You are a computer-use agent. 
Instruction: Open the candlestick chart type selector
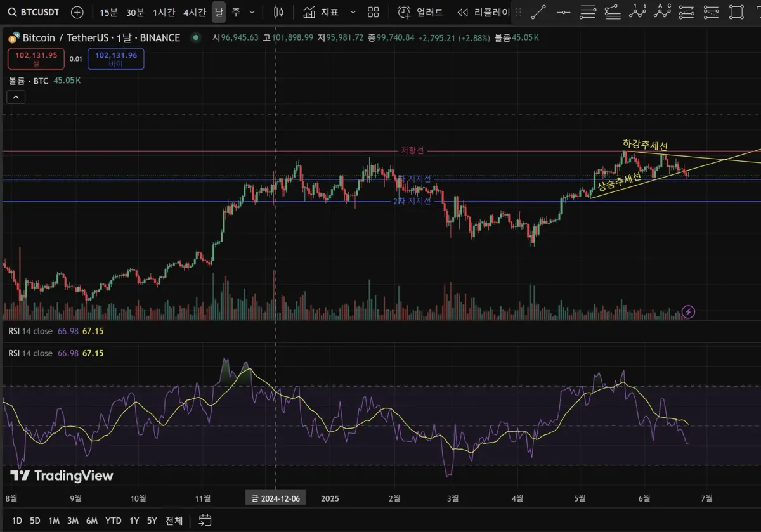tap(278, 12)
